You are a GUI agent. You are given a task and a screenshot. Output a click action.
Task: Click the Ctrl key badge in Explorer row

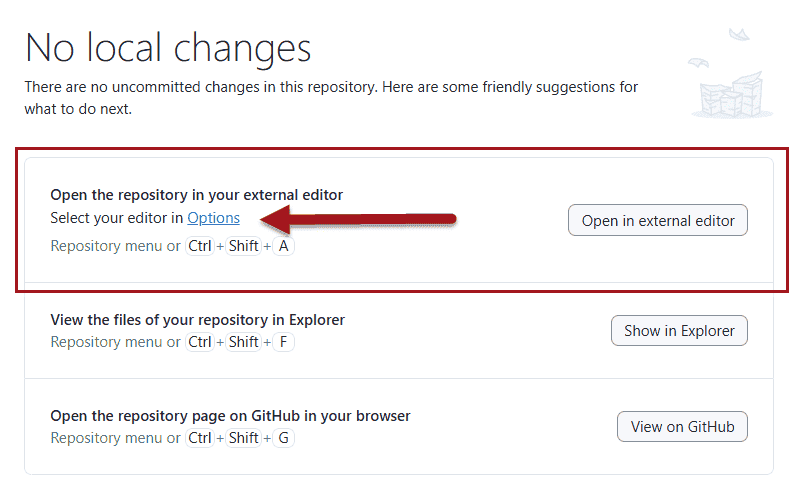(x=199, y=342)
